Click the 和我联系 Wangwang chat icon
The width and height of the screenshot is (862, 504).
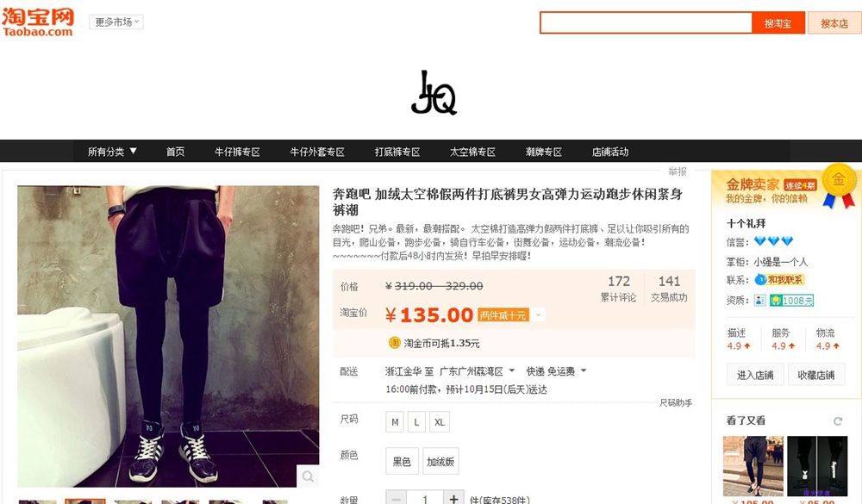pyautogui.click(x=779, y=280)
